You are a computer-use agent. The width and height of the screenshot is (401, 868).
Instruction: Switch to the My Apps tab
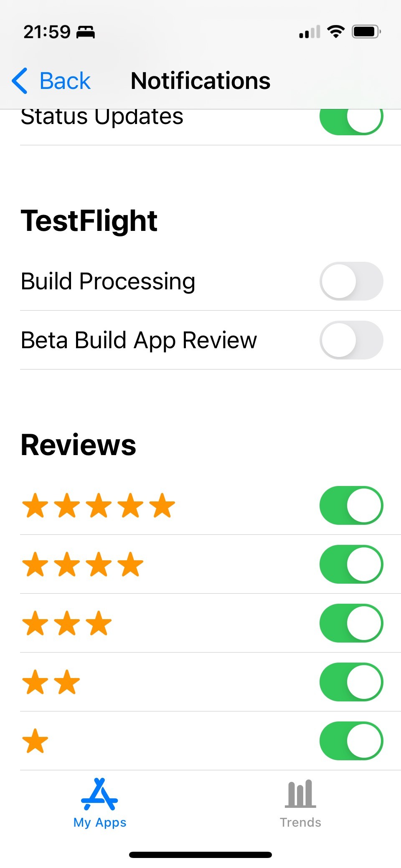[100, 802]
